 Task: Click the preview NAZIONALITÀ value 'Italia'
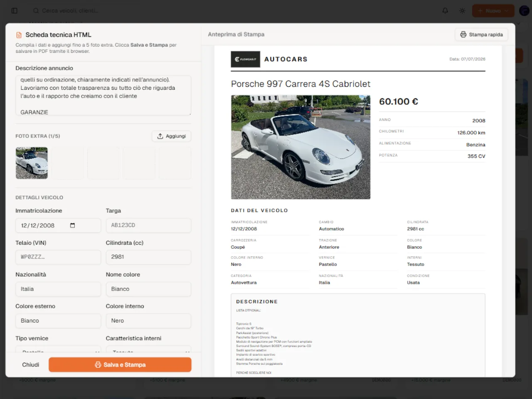pyautogui.click(x=324, y=283)
